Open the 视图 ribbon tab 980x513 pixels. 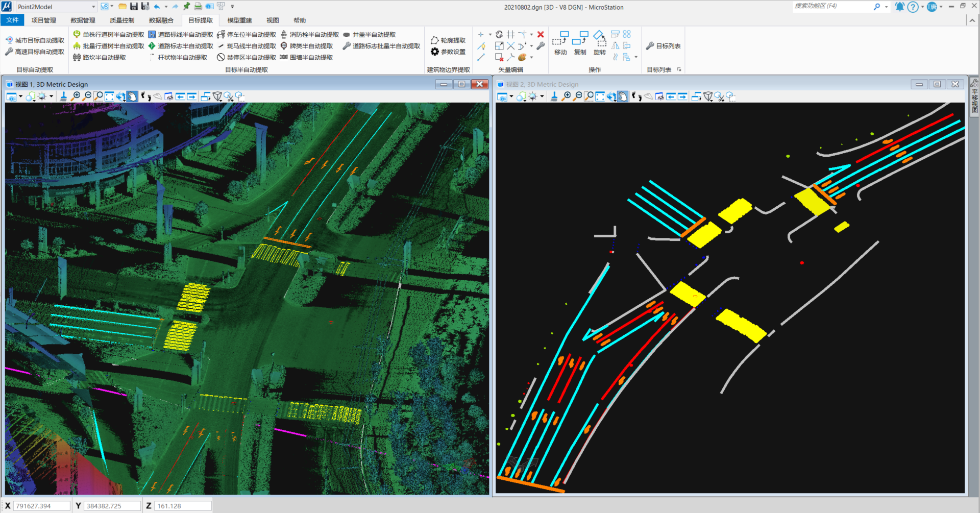tap(273, 20)
